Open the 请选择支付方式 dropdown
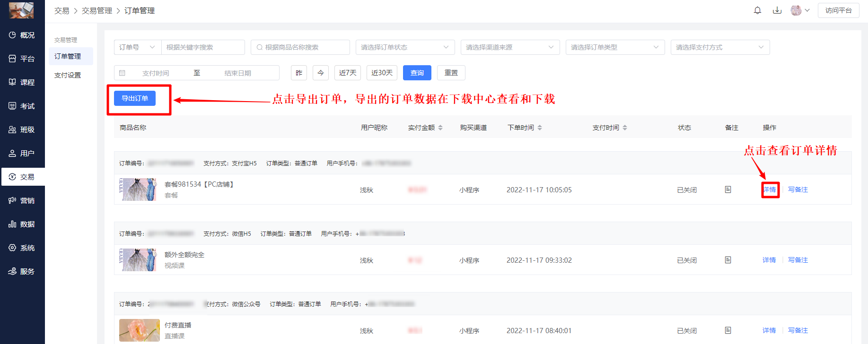 (x=720, y=47)
